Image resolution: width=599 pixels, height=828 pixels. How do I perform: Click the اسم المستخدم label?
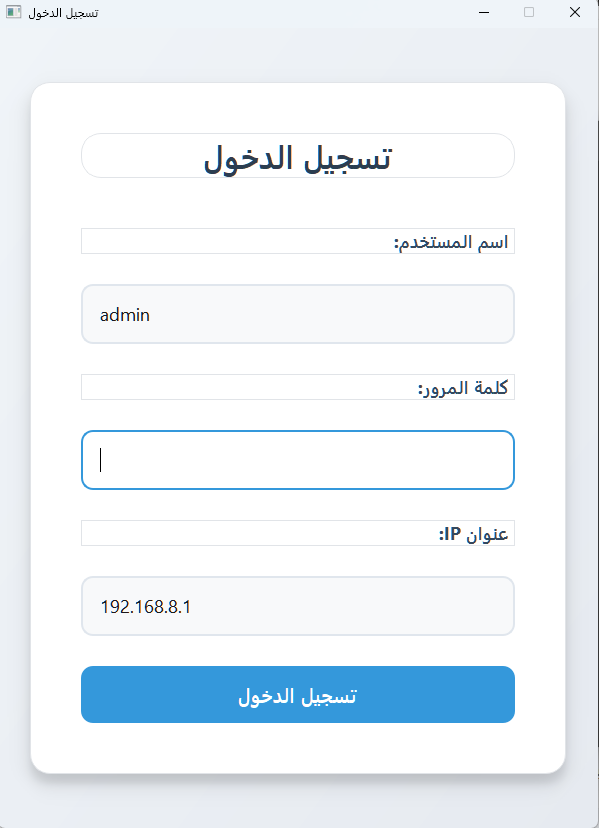click(451, 242)
